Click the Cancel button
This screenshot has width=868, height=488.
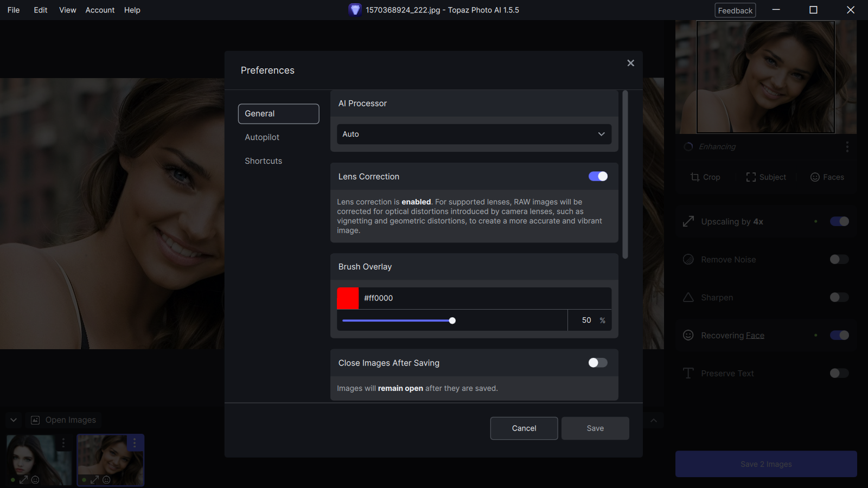click(x=524, y=428)
